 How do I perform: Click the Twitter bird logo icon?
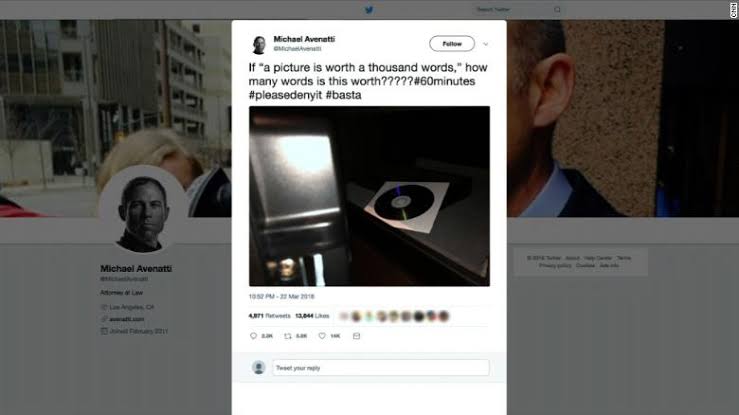[369, 9]
